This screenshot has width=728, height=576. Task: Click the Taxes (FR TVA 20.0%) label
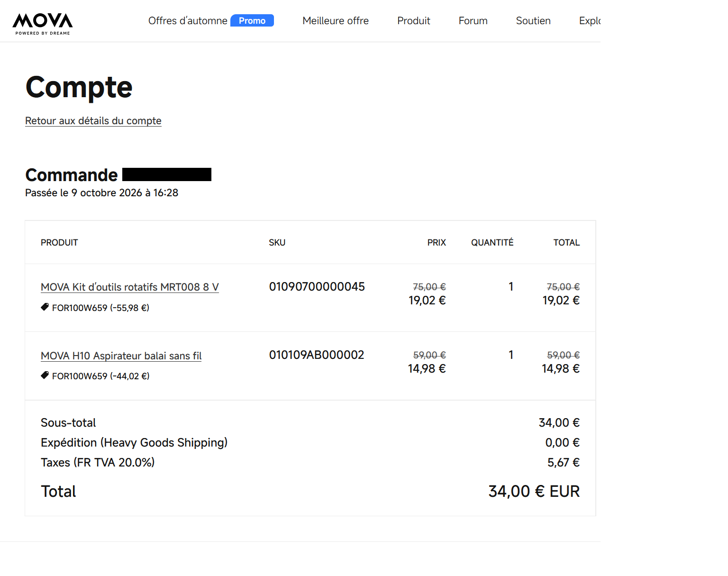(x=98, y=463)
